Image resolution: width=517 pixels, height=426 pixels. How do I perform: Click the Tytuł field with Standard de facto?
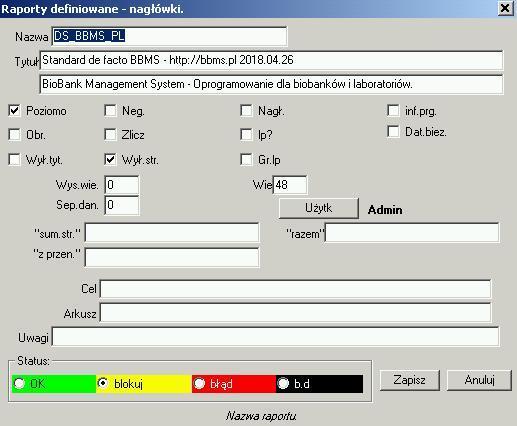click(271, 60)
